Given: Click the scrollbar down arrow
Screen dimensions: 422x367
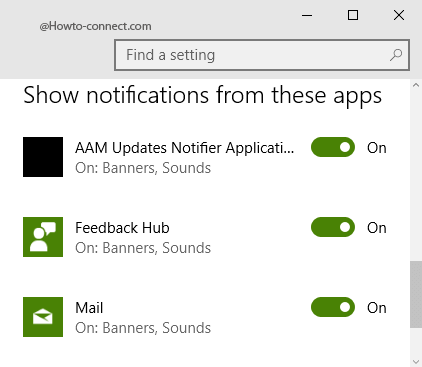Looking at the screenshot, I should [x=416, y=362].
